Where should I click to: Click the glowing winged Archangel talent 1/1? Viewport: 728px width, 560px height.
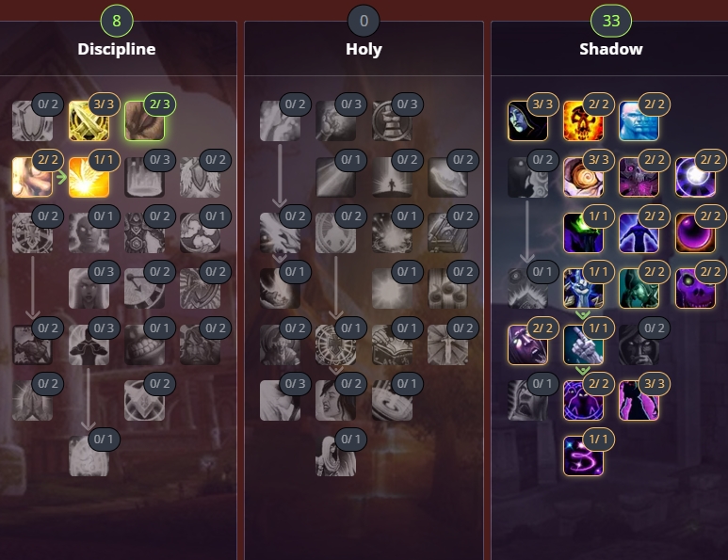pos(89,177)
